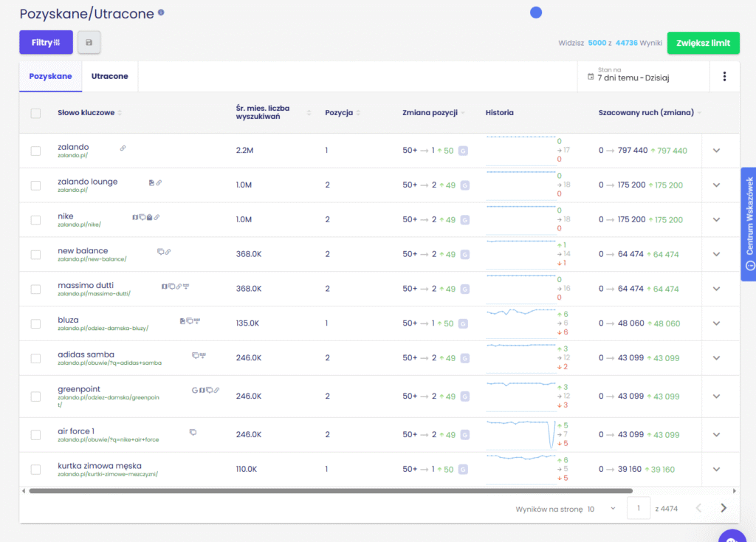Click the Google icon in the bluza row
756x542 pixels.
pos(463,323)
